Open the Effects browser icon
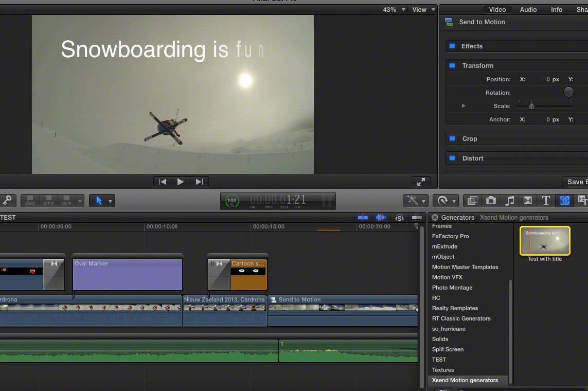This screenshot has height=391, width=588. (472, 201)
